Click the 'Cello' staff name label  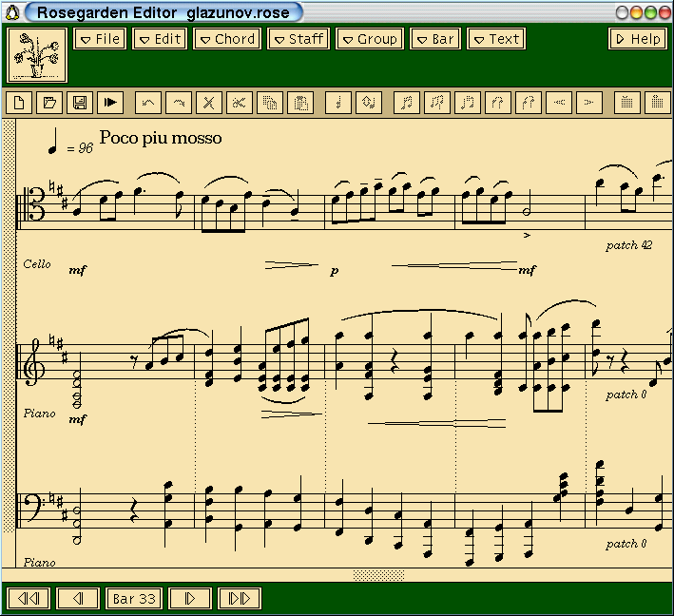pos(37,264)
